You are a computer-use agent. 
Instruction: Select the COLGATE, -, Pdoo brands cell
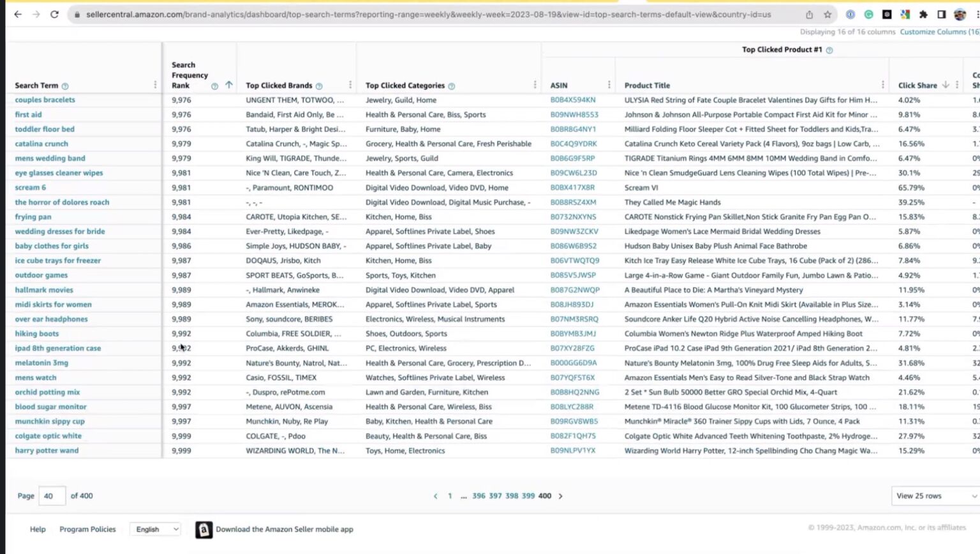tap(276, 437)
